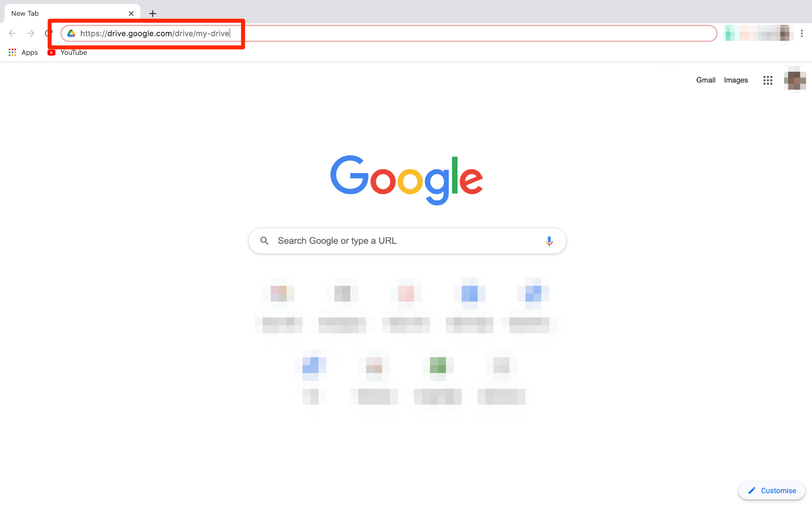The image size is (812, 508).
Task: Click the close tab X button on New Tab
Action: tap(131, 13)
